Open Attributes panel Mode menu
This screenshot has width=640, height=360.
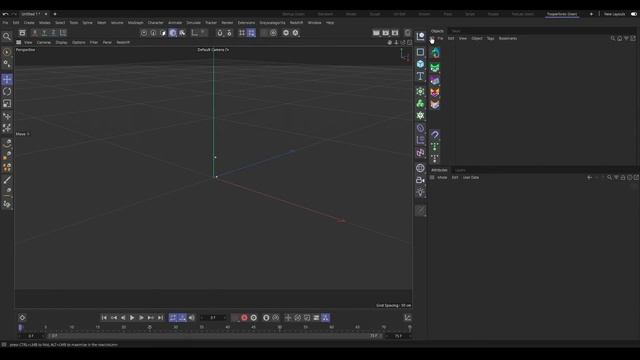click(x=442, y=178)
